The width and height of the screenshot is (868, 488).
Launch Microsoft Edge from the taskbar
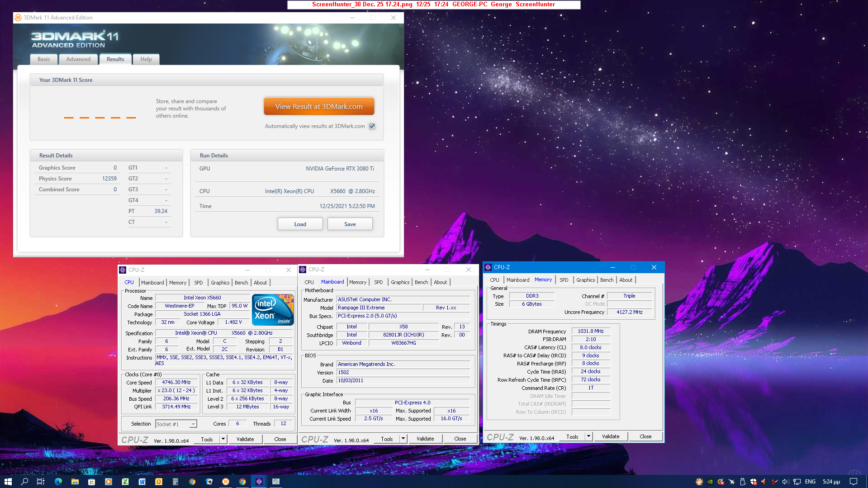click(x=58, y=482)
